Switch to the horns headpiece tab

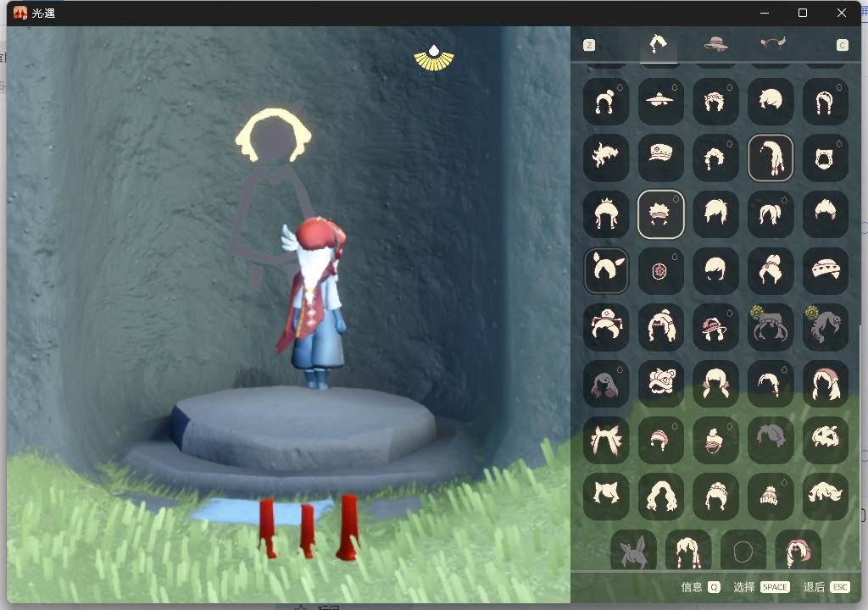coord(772,44)
